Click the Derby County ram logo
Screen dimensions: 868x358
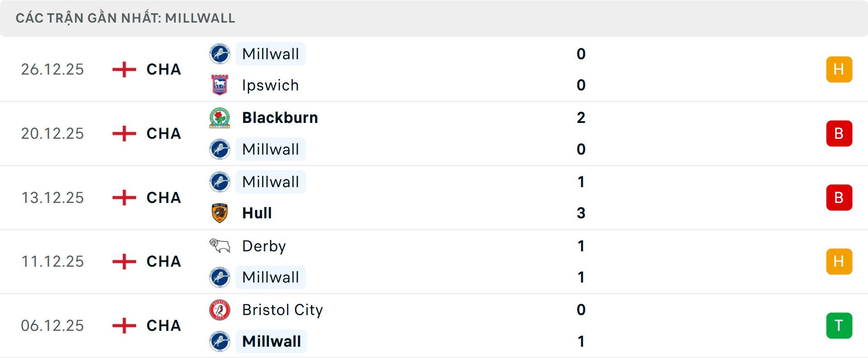220,246
